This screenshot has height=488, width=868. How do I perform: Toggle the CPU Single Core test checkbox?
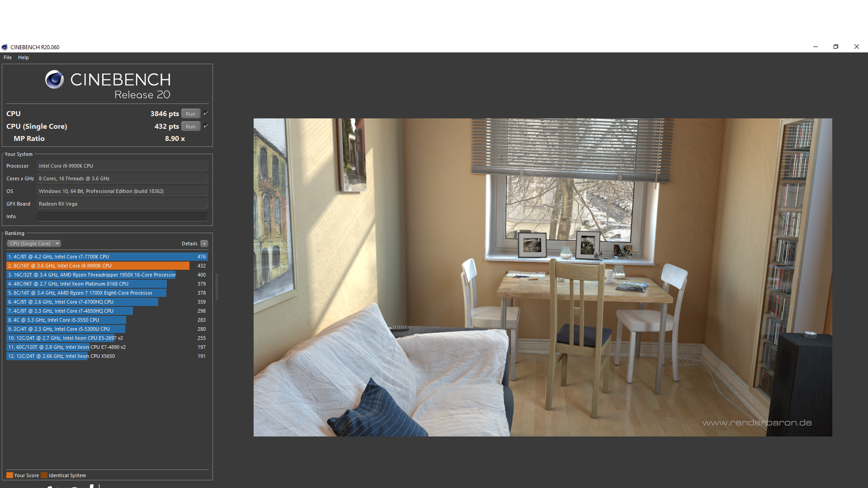point(206,126)
